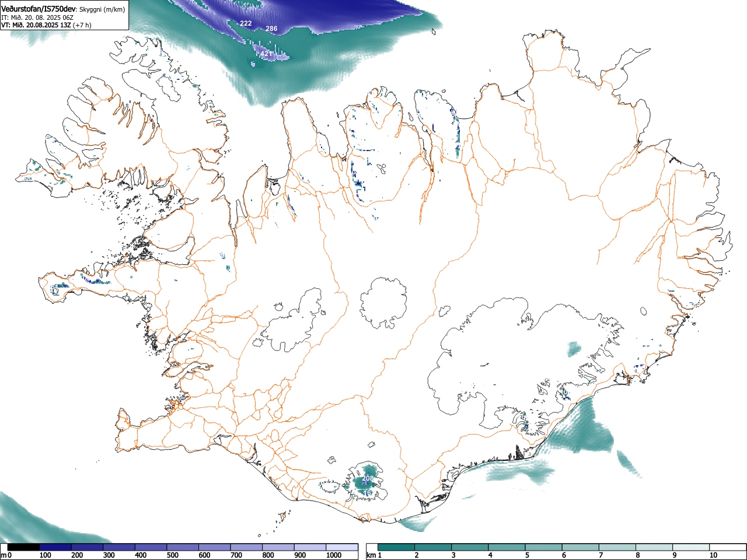This screenshot has height=560, width=747.
Task: Click the 1 km dark teal swatch
Action: (396, 547)
